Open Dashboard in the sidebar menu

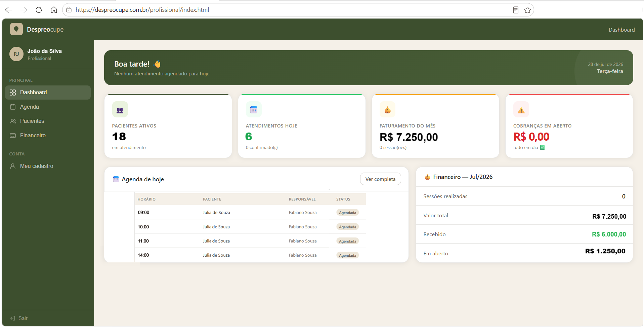pos(48,93)
